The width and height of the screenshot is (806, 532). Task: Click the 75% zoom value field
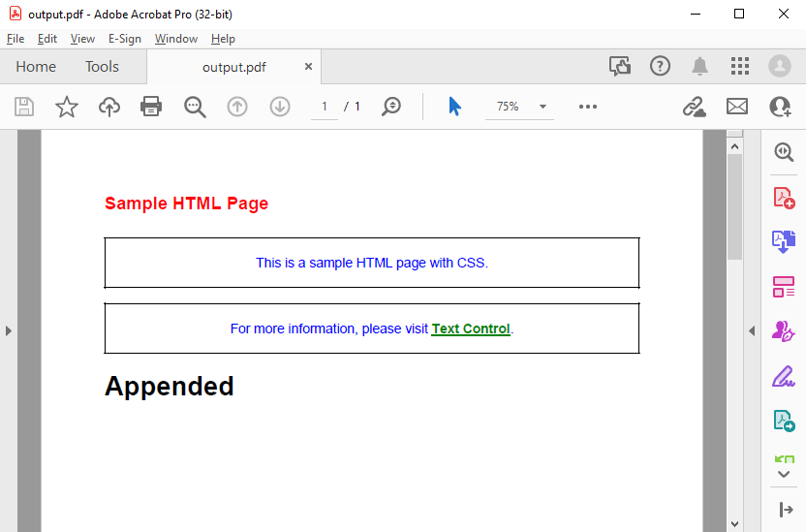point(508,107)
